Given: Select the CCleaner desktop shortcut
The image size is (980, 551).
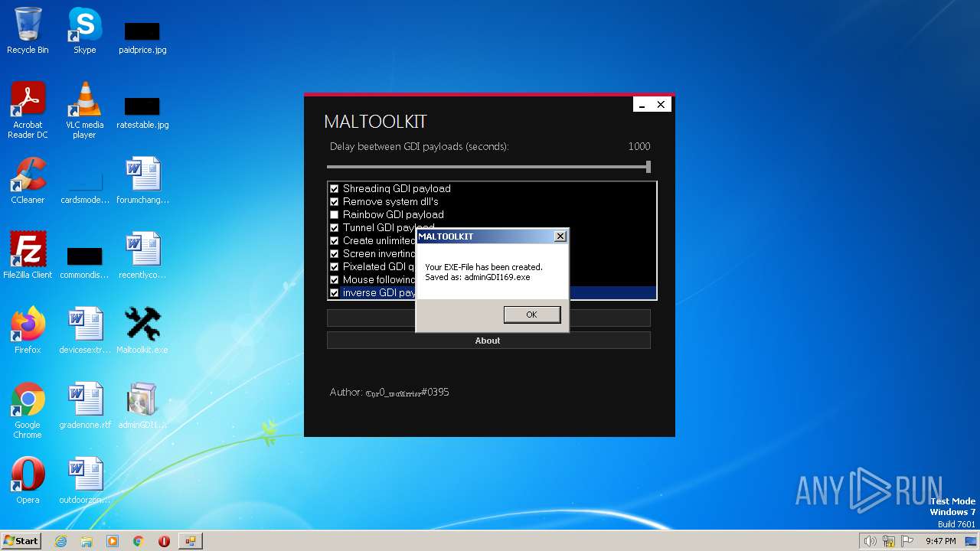Looking at the screenshot, I should point(28,181).
